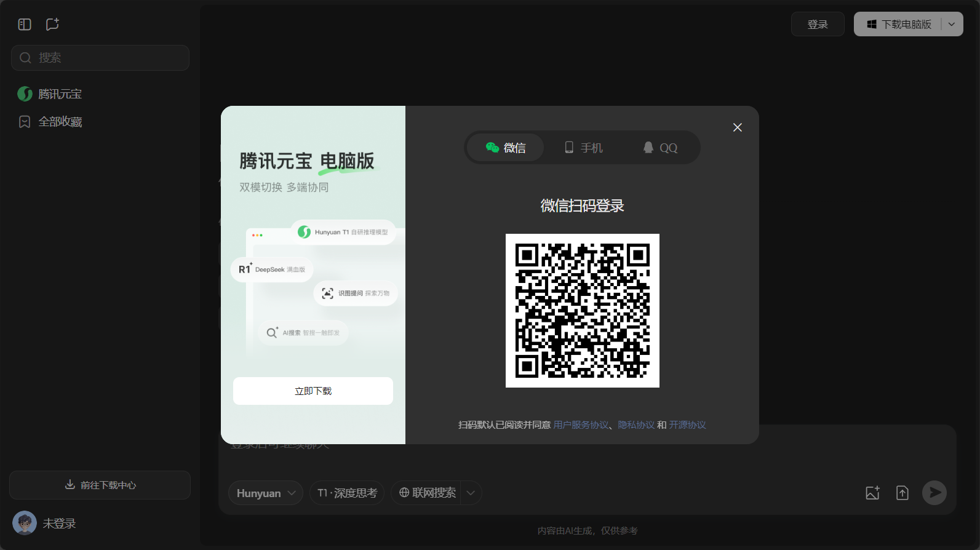This screenshot has height=550, width=980.
Task: Click the Hunyuan T1 feature chip
Action: click(343, 232)
